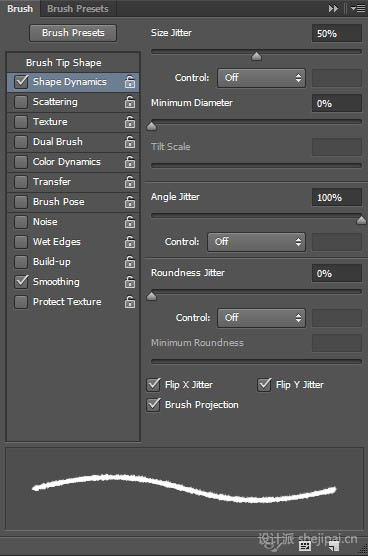This screenshot has width=368, height=556.
Task: Click the Angle Jitter percentage field
Action: [x=337, y=198]
